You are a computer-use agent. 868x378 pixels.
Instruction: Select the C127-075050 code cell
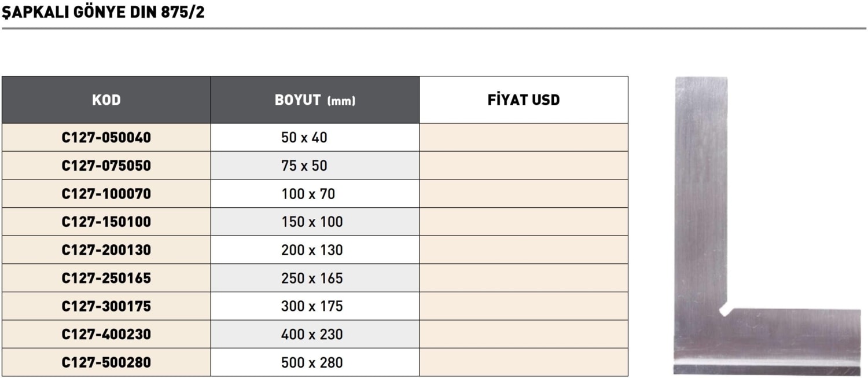(106, 166)
